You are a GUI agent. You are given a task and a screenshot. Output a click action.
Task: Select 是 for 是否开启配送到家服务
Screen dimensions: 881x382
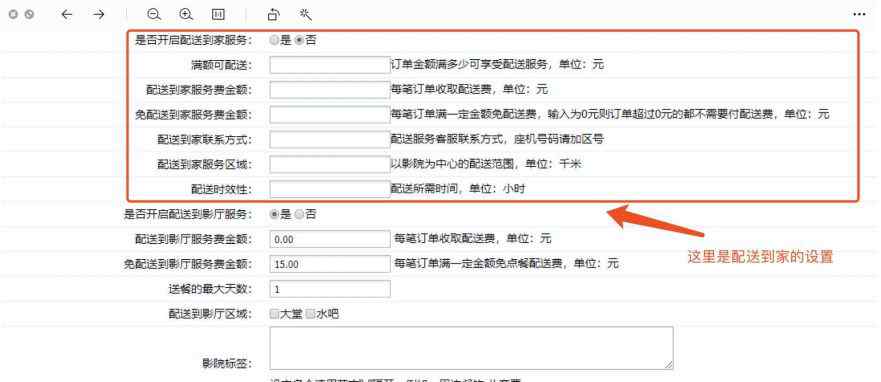point(274,40)
